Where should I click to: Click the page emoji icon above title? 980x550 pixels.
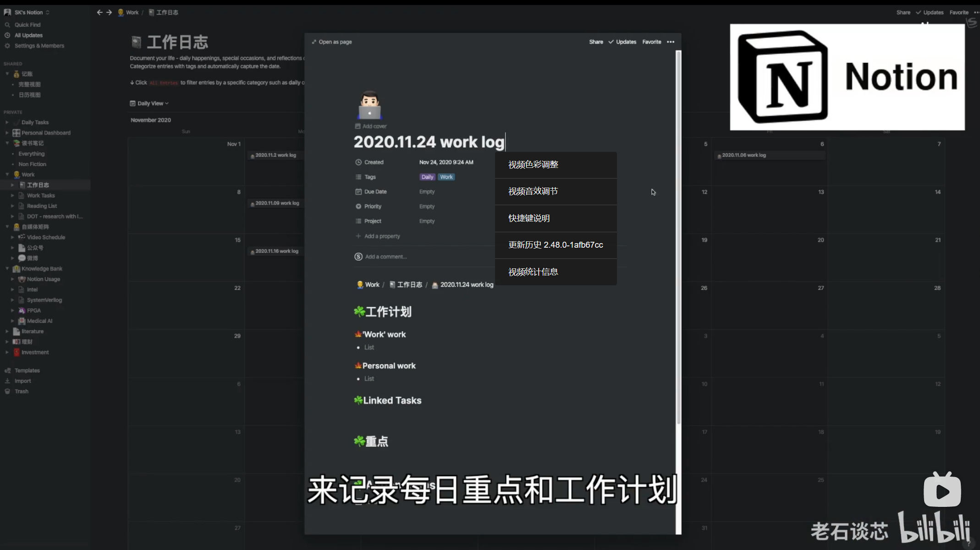pyautogui.click(x=369, y=105)
